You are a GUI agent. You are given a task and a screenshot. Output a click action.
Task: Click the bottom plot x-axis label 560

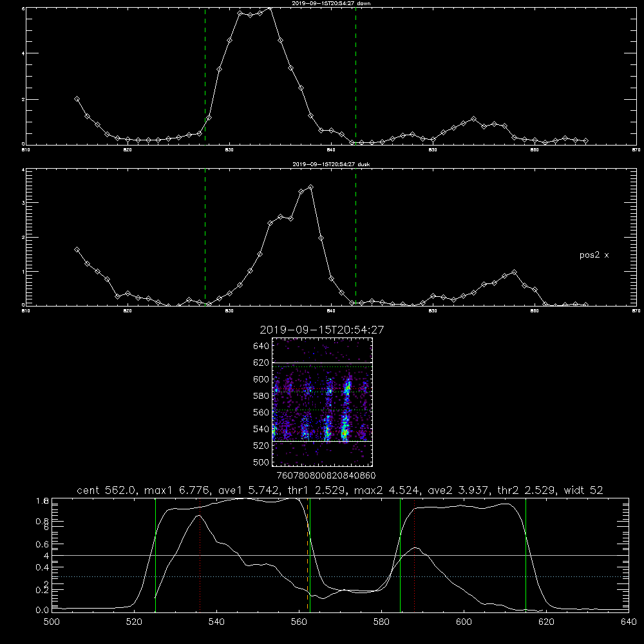click(x=299, y=622)
